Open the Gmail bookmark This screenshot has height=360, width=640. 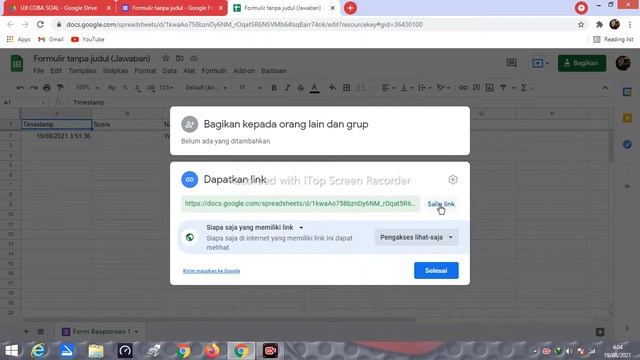pyautogui.click(x=51, y=40)
